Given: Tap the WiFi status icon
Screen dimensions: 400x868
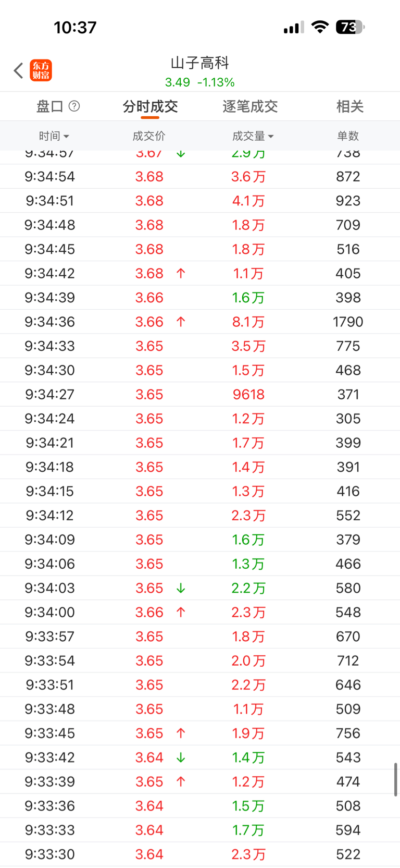Looking at the screenshot, I should pos(319,27).
